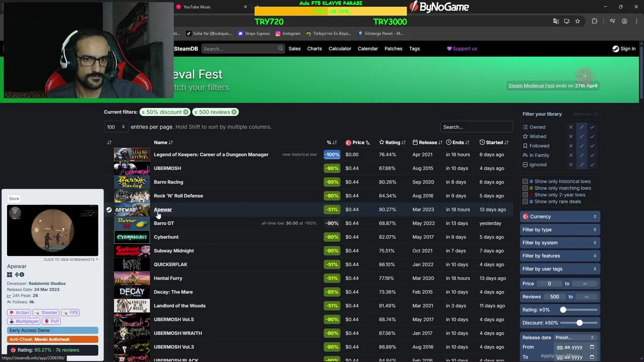This screenshot has height=362, width=644.
Task: Open Instagram bookmark in bookmarks bar
Action: (288, 34)
